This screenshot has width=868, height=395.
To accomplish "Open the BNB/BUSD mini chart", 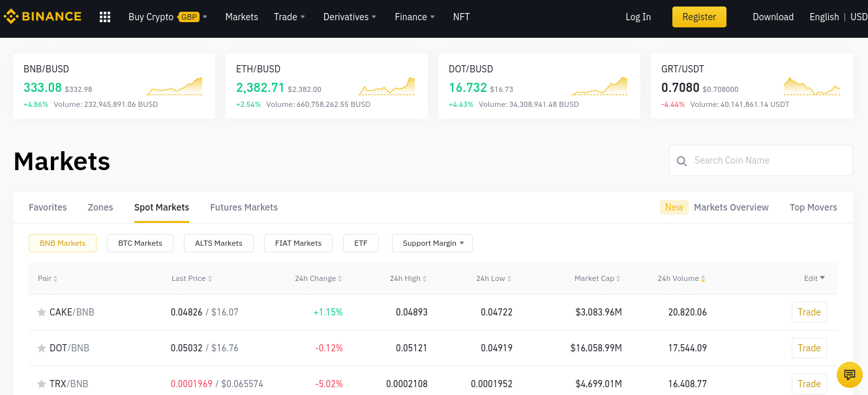I will point(174,86).
